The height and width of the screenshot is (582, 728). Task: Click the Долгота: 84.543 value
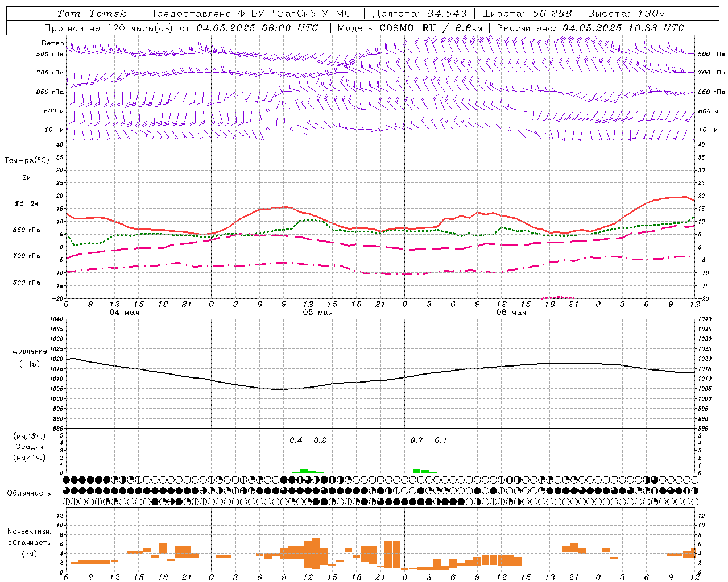coord(420,14)
